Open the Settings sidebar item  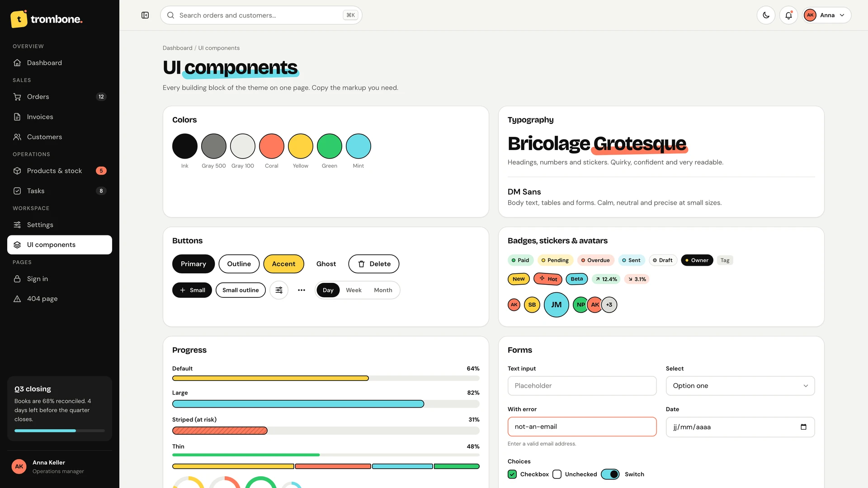[60, 225]
